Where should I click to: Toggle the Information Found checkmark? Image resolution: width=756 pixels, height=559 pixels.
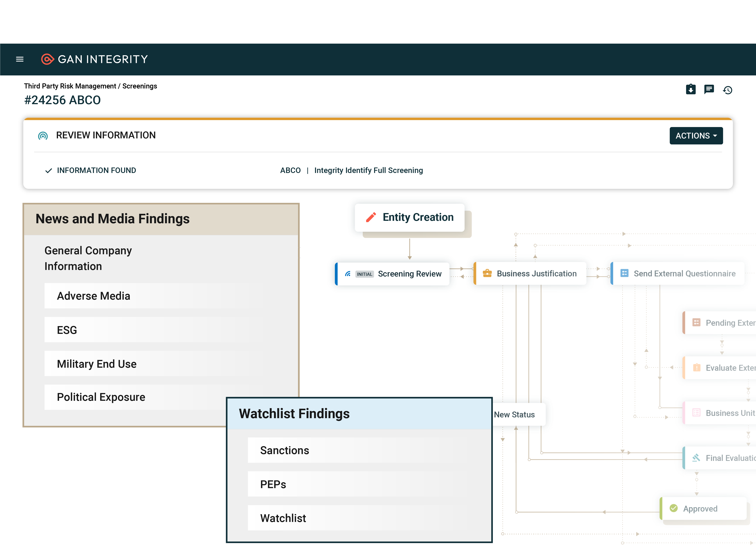(x=48, y=170)
